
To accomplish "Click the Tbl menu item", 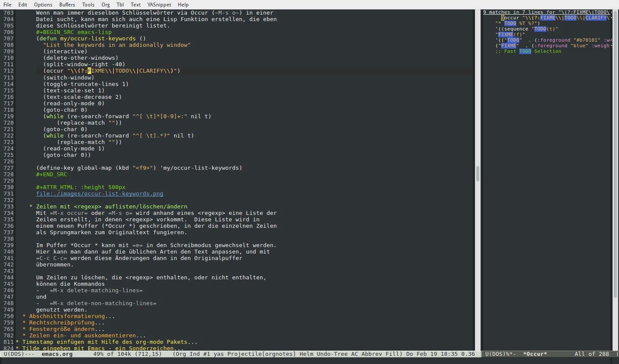I will click(120, 5).
